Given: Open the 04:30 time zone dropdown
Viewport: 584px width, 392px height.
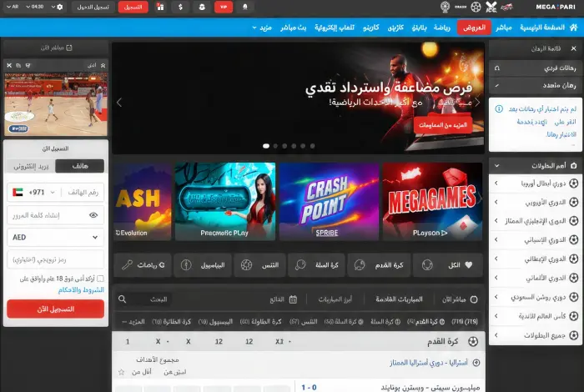Looking at the screenshot, I should coord(35,7).
